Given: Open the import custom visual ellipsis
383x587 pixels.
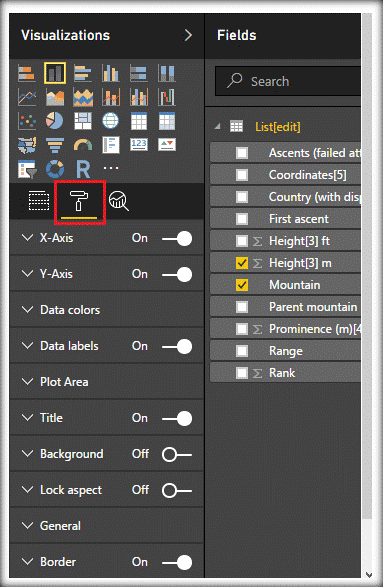Looking at the screenshot, I should coord(111,168).
